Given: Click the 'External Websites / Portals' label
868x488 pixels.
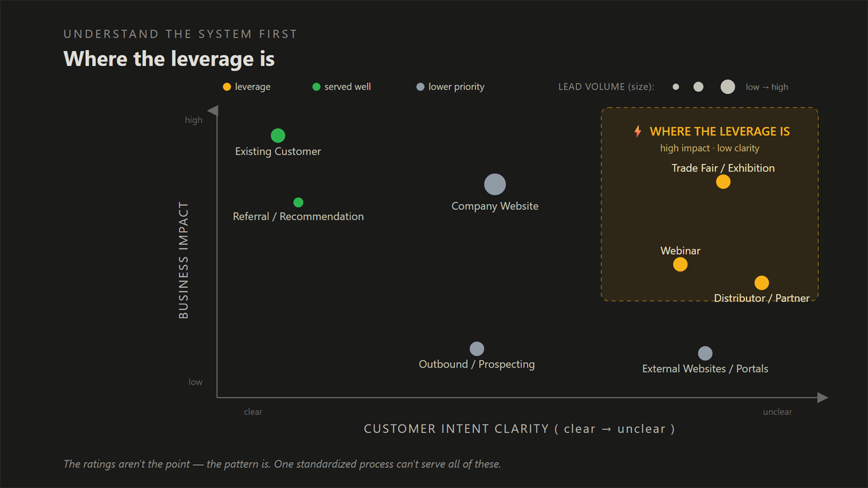Looking at the screenshot, I should click(705, 369).
